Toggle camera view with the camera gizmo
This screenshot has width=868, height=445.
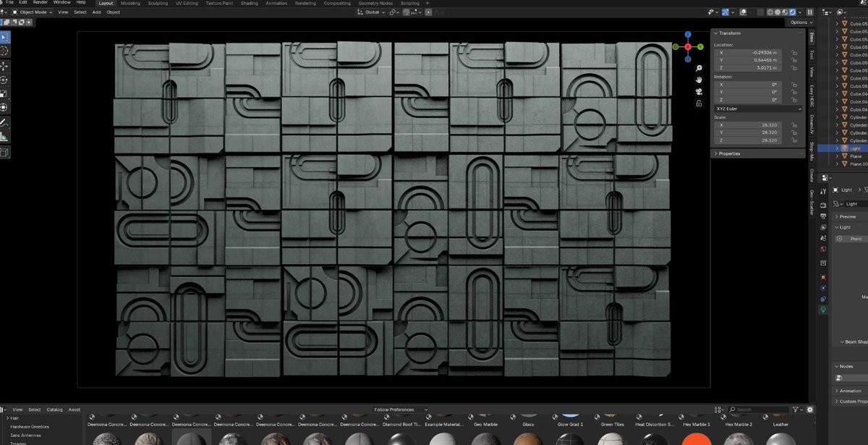point(699,91)
